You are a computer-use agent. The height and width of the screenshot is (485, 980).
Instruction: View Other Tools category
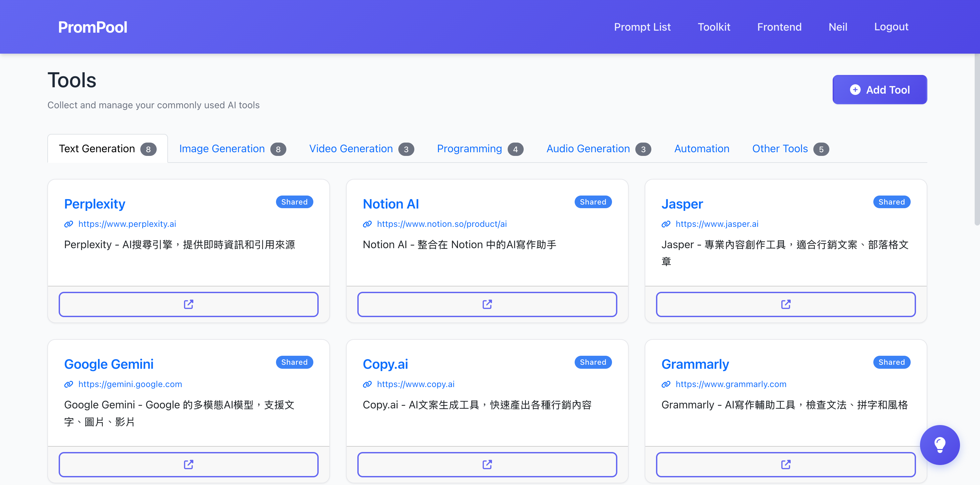pos(780,149)
